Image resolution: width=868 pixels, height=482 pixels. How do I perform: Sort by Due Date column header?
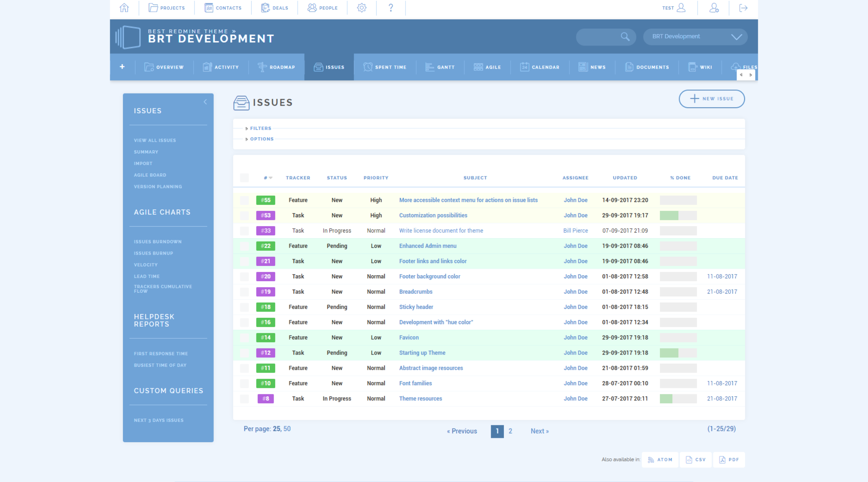tap(725, 178)
